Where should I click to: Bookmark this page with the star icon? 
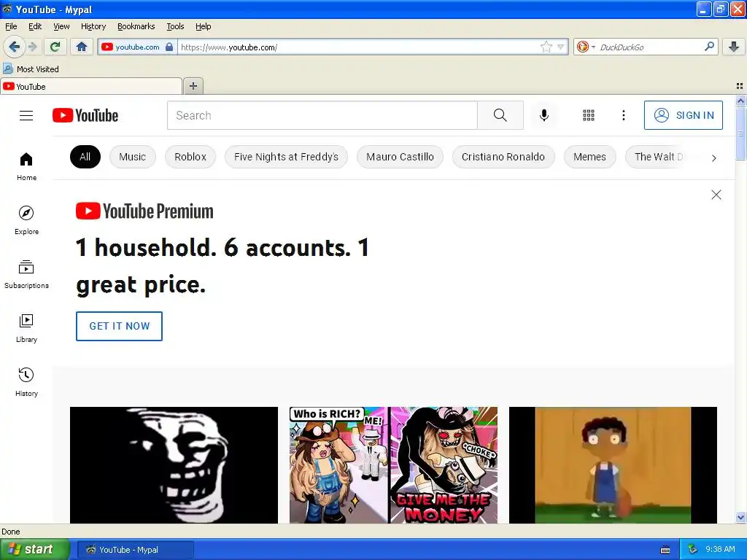(546, 47)
